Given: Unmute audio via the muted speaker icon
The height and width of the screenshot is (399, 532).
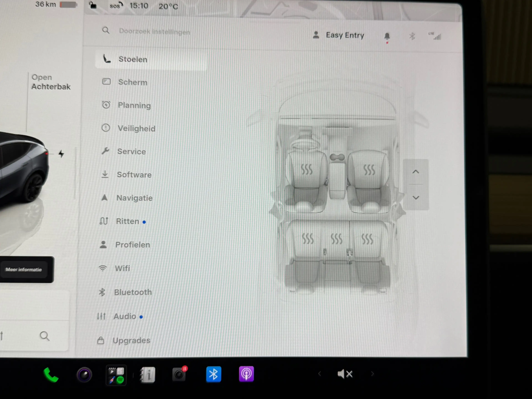Looking at the screenshot, I should (x=345, y=374).
